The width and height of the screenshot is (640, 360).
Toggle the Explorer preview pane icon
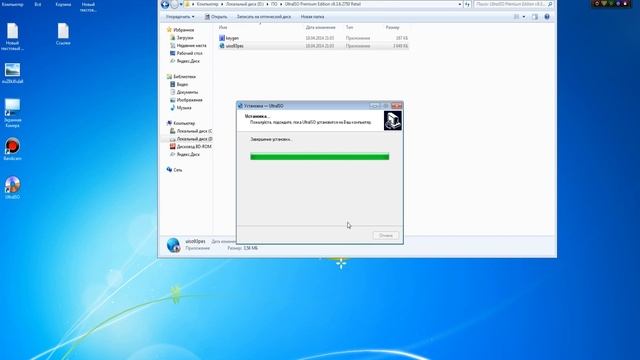(535, 17)
